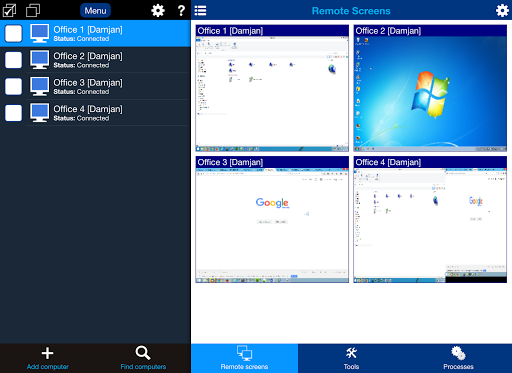Screen dimensions: 512x373
Task: Check the Office 2 [Damjan] checkbox
Action: (x=13, y=60)
